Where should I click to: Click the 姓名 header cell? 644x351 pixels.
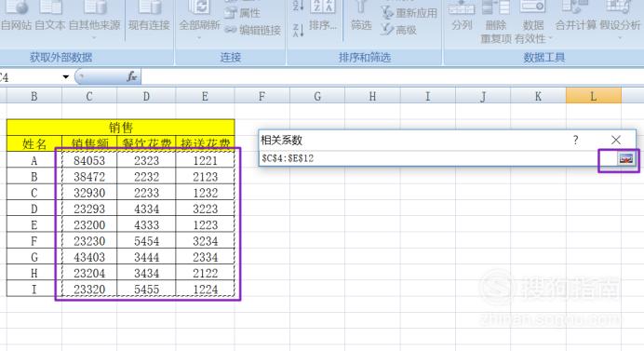(x=34, y=143)
